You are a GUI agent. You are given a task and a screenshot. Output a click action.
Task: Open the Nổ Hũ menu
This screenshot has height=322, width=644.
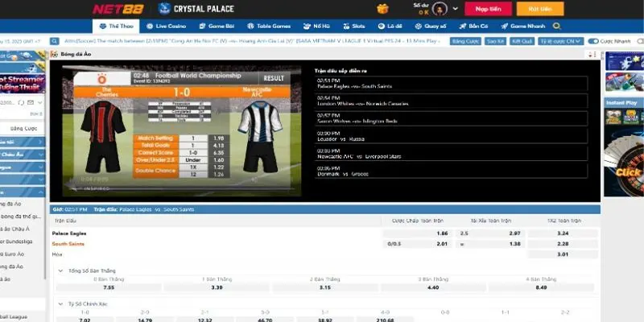coord(316,26)
